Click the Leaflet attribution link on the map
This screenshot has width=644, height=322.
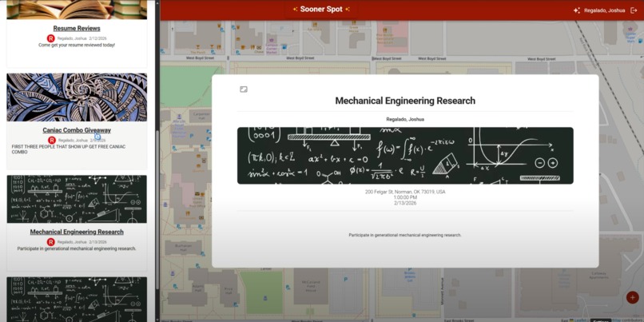click(581, 320)
